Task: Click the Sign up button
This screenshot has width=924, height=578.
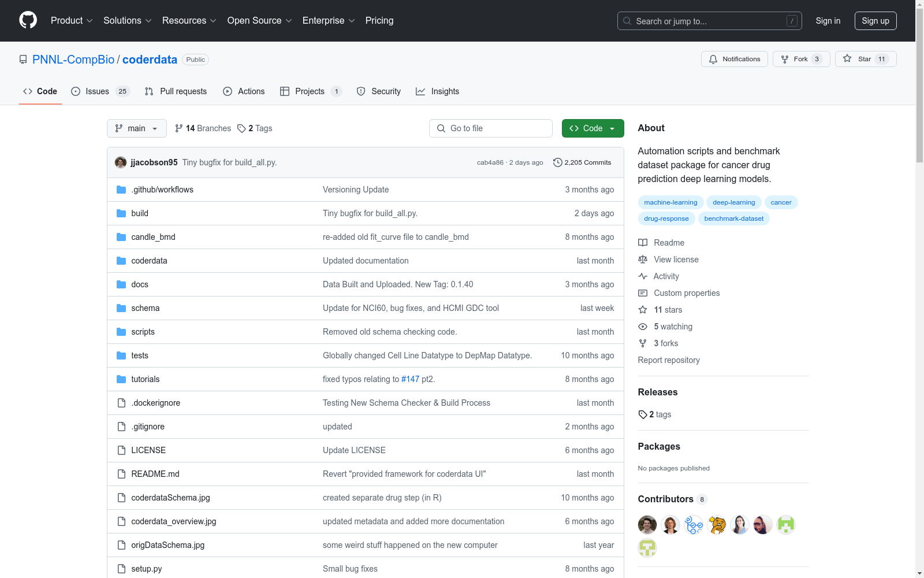Action: point(875,21)
